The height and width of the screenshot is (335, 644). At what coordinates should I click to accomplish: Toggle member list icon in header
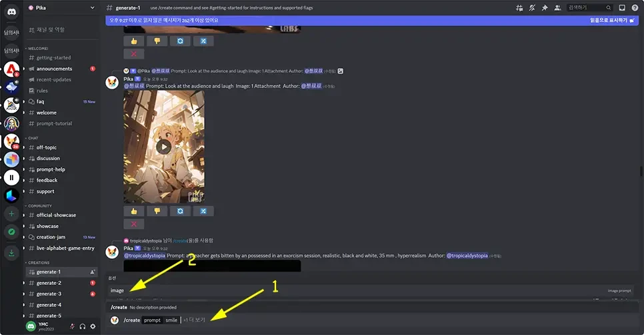[x=557, y=7]
